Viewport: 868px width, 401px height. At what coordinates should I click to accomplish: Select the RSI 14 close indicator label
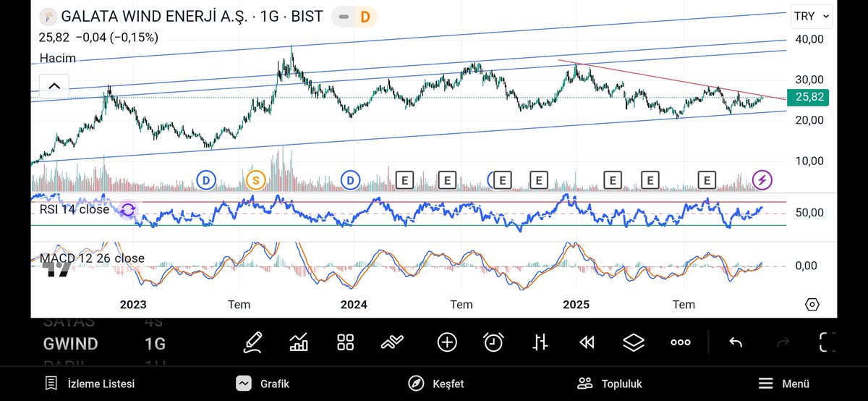[x=75, y=209]
